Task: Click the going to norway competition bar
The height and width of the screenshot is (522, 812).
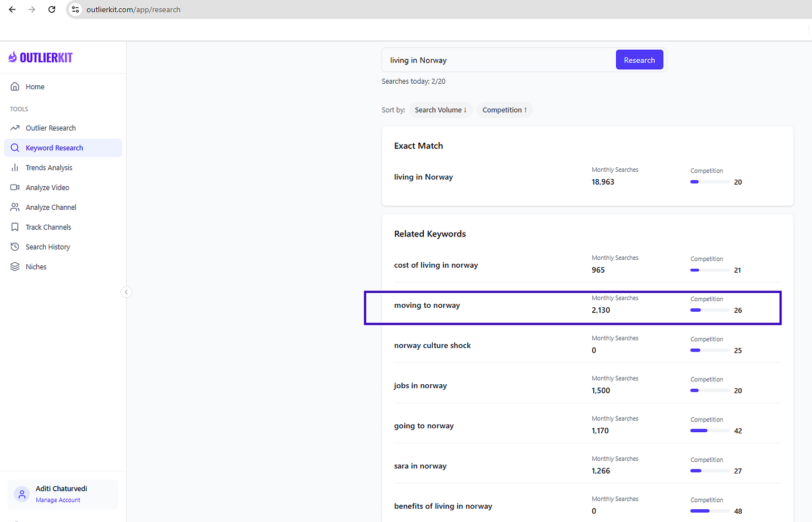Action: click(710, 431)
